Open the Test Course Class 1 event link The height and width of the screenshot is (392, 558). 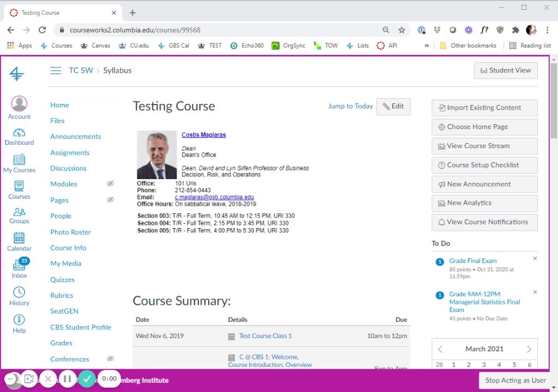click(265, 336)
